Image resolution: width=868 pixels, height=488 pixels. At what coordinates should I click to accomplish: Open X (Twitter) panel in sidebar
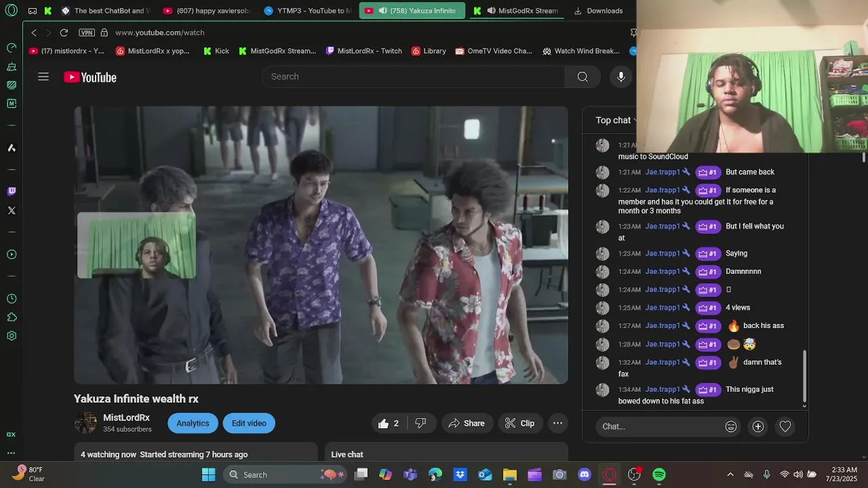pyautogui.click(x=12, y=211)
